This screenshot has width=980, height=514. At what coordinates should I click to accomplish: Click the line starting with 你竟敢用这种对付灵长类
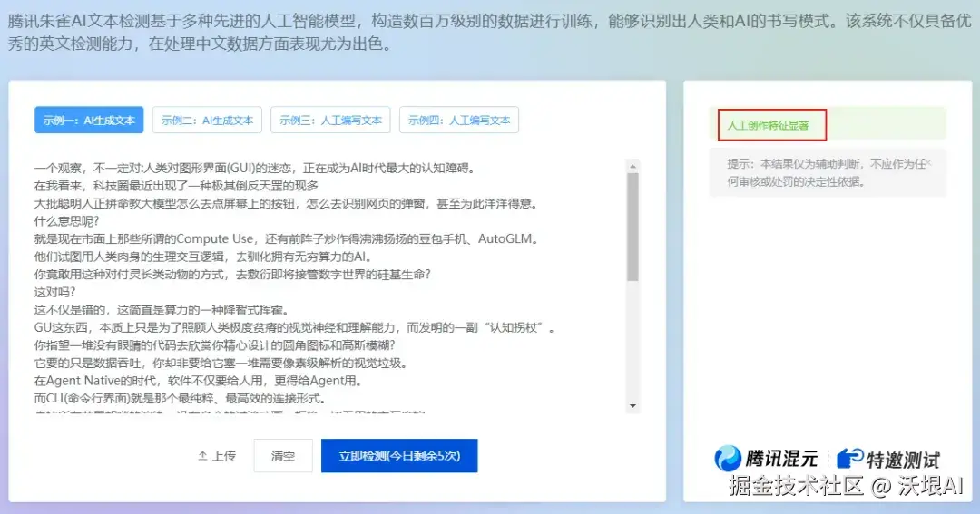[x=232, y=274]
